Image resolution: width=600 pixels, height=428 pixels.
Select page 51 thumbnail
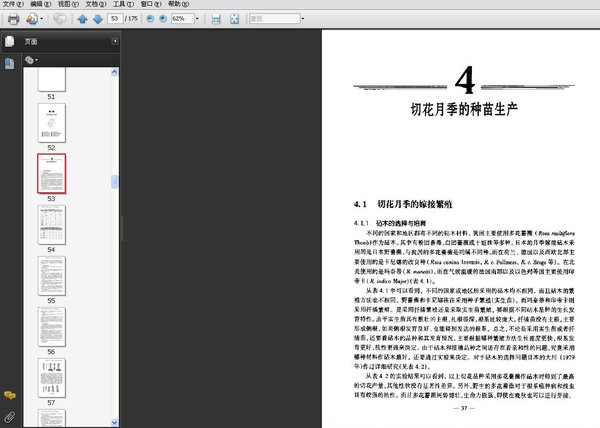pyautogui.click(x=52, y=80)
